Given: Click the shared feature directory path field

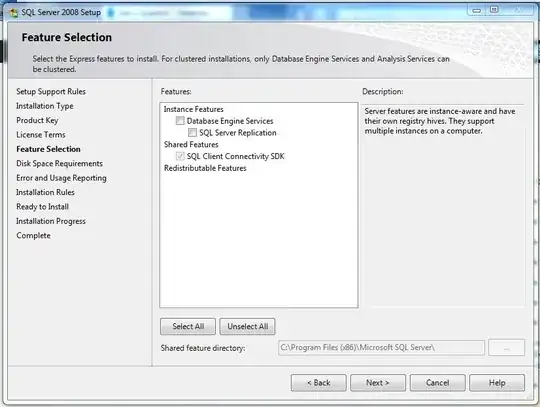Looking at the screenshot, I should (x=381, y=347).
